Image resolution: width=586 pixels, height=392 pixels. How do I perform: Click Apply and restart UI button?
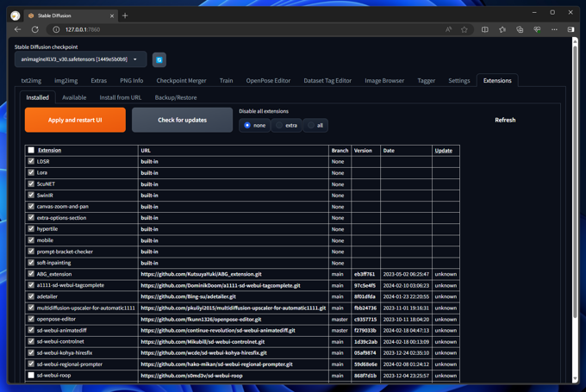click(75, 120)
